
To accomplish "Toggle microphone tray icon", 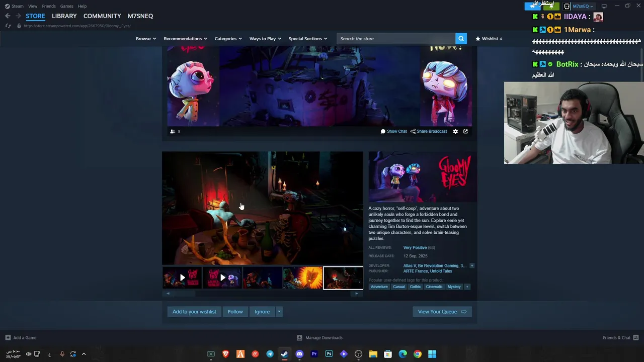I will 62,354.
